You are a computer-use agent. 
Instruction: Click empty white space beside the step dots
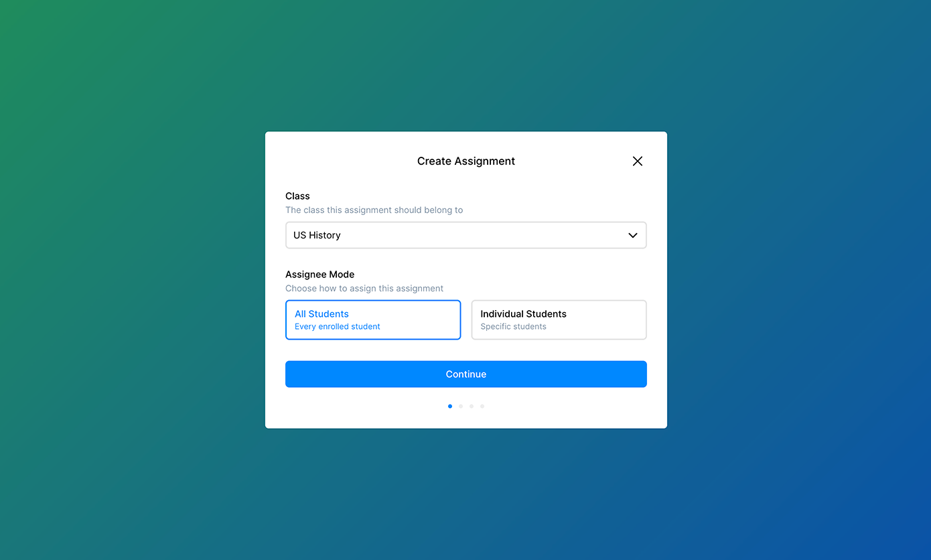(569, 406)
